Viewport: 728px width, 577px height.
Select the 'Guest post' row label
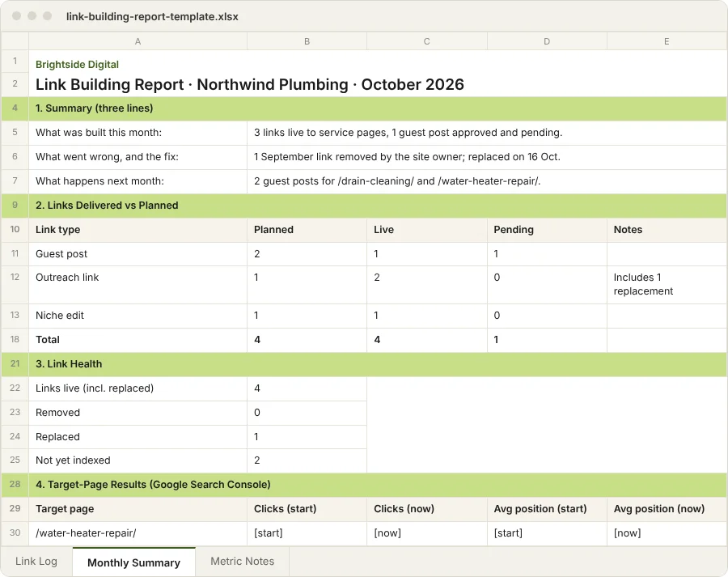click(x=138, y=253)
